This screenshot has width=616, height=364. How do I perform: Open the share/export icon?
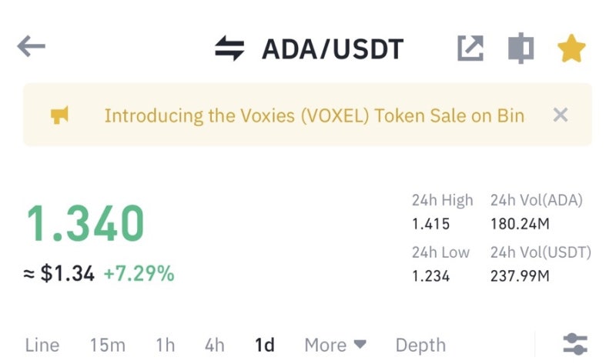pyautogui.click(x=470, y=48)
